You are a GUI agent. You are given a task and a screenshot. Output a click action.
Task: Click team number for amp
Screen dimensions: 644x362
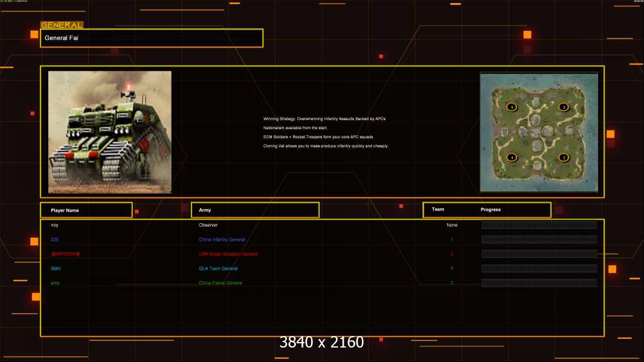pyautogui.click(x=452, y=284)
